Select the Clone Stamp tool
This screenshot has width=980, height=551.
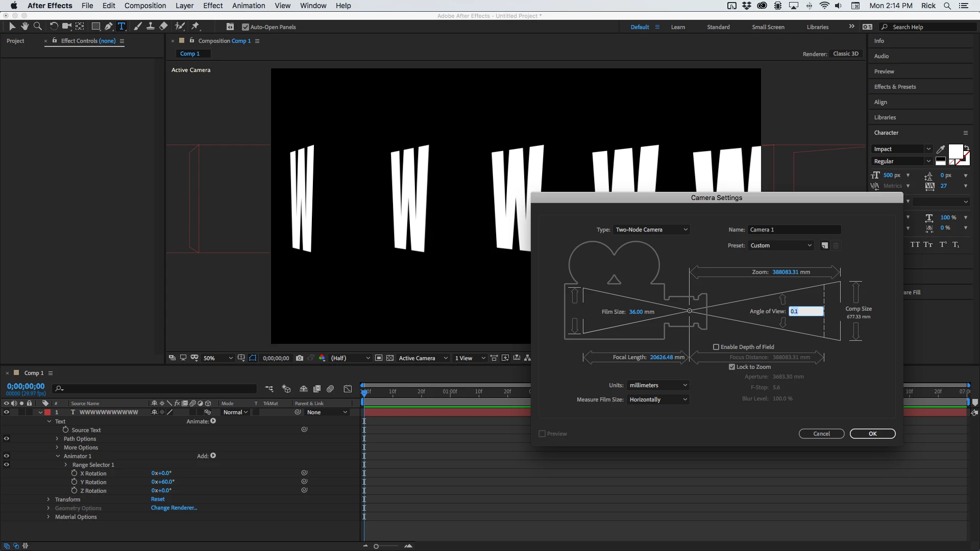[x=150, y=26]
